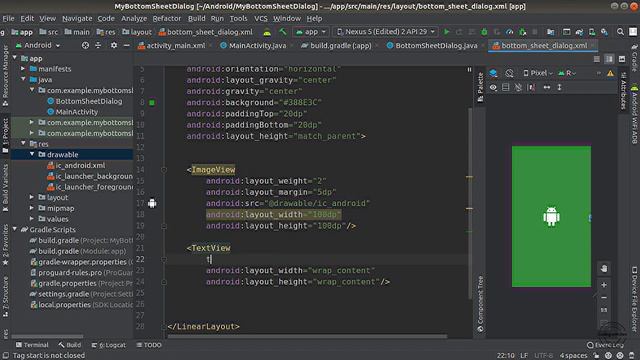
Task: Open the Refactor menu
Action: [167, 18]
